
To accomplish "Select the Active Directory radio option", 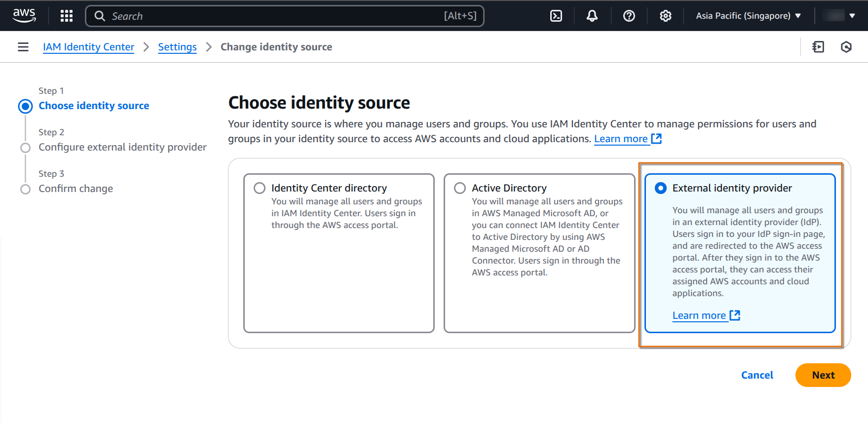I will [460, 188].
